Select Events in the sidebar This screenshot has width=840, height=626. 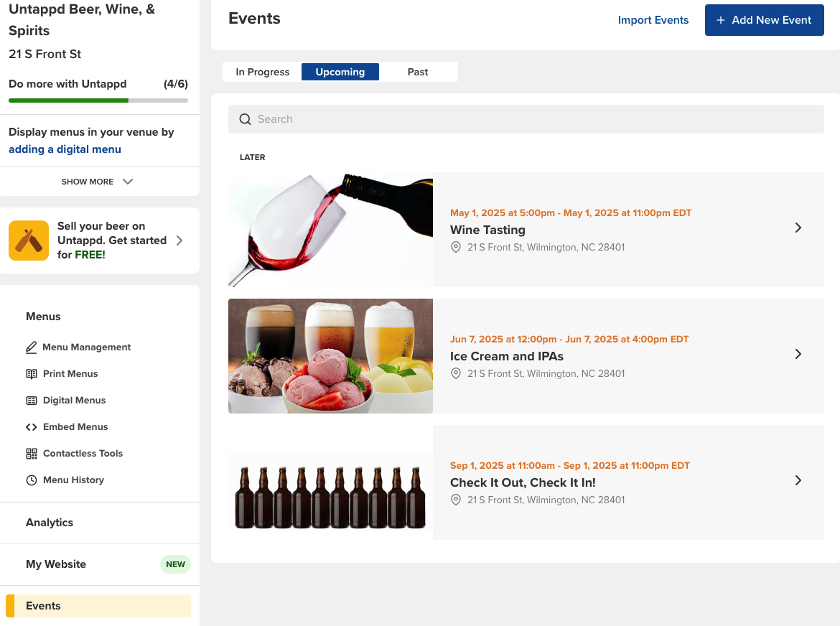pos(98,606)
